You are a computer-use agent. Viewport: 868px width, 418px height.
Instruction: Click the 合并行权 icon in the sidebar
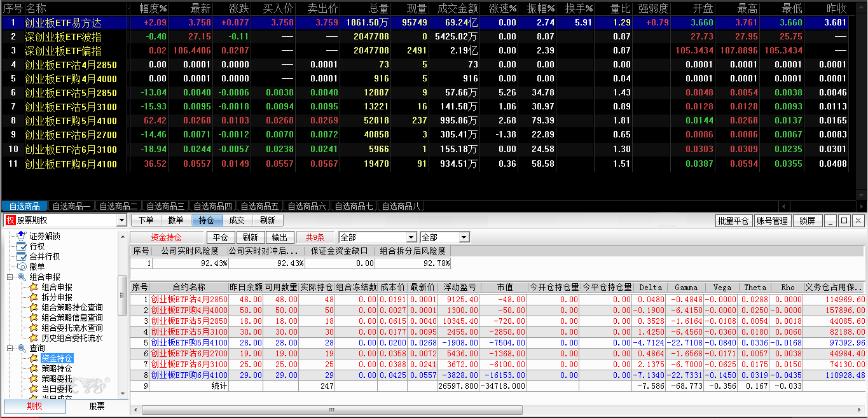[22, 256]
